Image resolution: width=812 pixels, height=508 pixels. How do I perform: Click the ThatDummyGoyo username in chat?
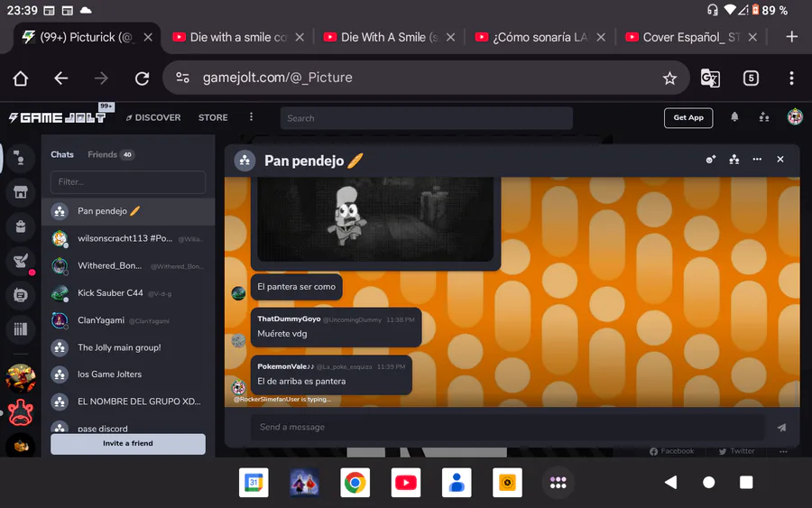coord(289,319)
